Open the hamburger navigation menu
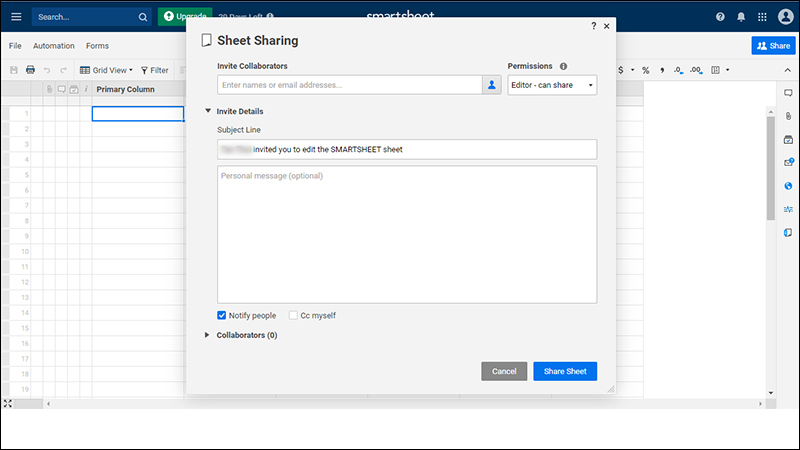The width and height of the screenshot is (800, 450). [x=16, y=17]
